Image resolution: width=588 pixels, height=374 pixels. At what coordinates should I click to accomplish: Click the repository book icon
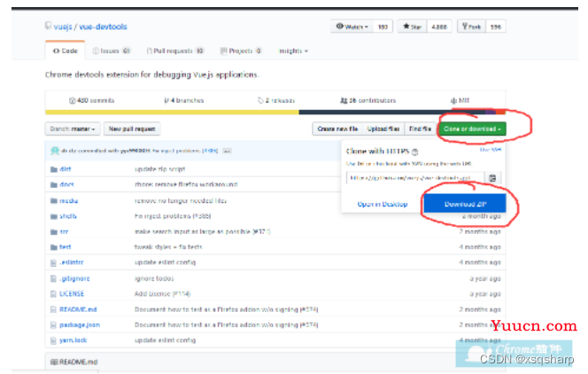tap(48, 26)
